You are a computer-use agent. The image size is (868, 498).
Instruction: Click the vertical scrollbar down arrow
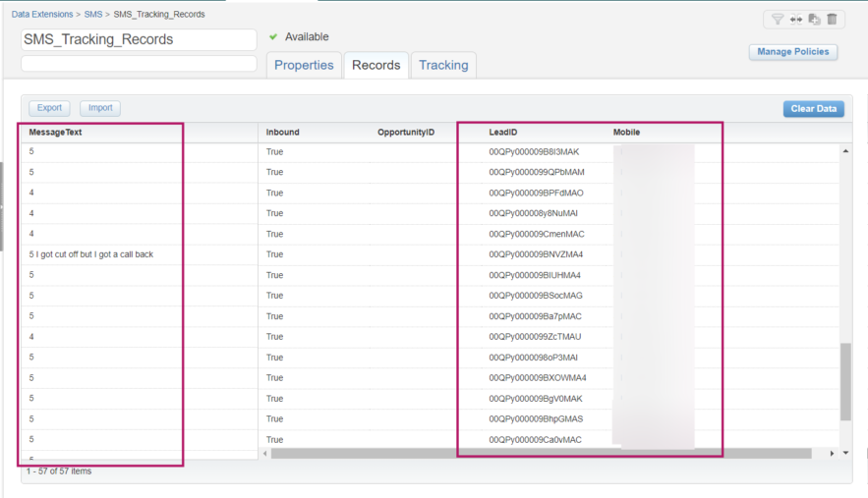click(845, 453)
